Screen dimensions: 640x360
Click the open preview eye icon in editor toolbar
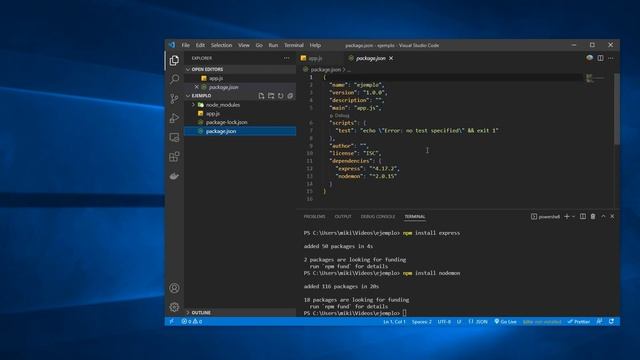pyautogui.click(x=589, y=58)
